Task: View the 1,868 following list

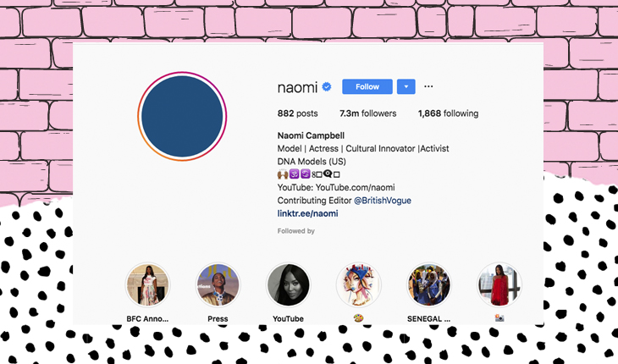Action: click(x=448, y=113)
